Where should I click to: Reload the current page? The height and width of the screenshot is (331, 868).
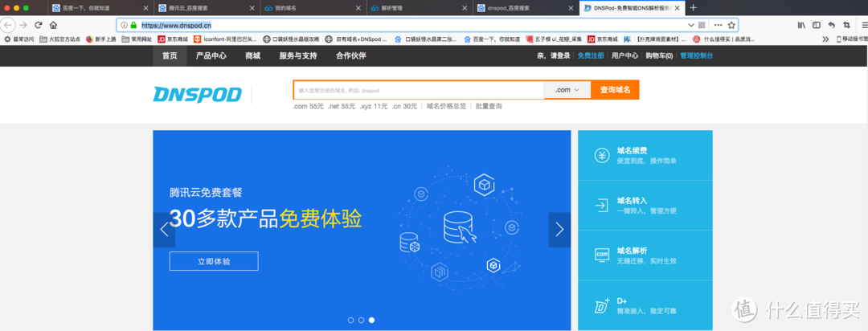39,25
